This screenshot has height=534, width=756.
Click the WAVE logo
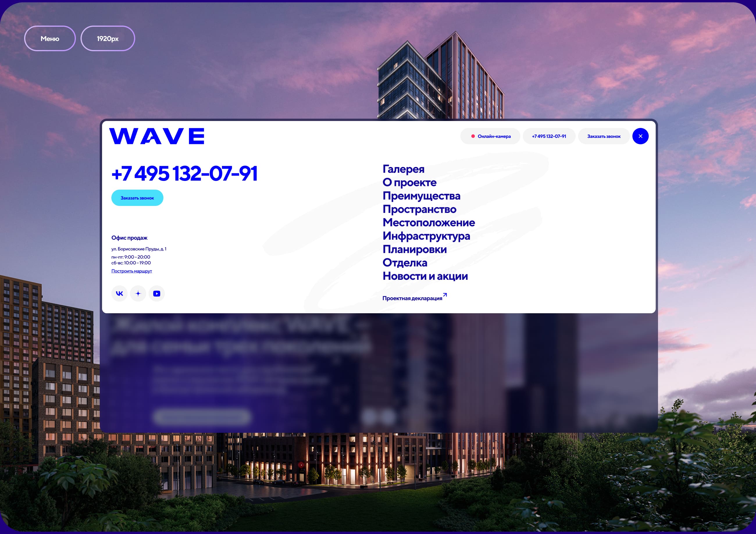(157, 136)
